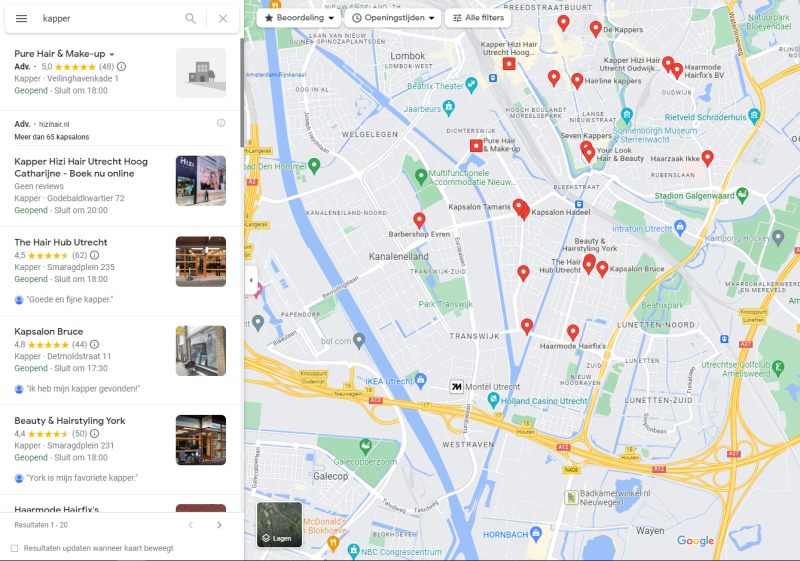Select the Kapsalon Tamaris map pin
The height and width of the screenshot is (561, 800).
[518, 207]
